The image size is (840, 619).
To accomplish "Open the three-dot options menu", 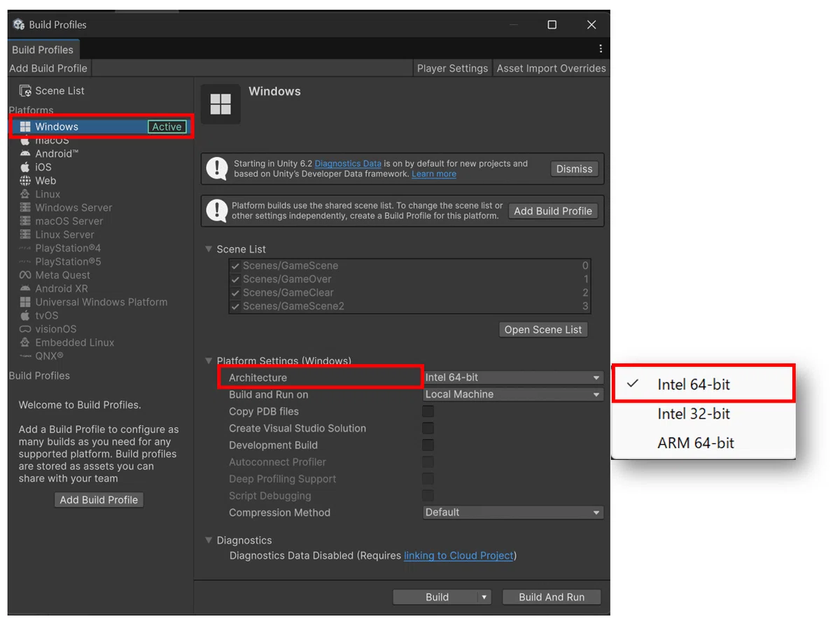I will coord(601,49).
